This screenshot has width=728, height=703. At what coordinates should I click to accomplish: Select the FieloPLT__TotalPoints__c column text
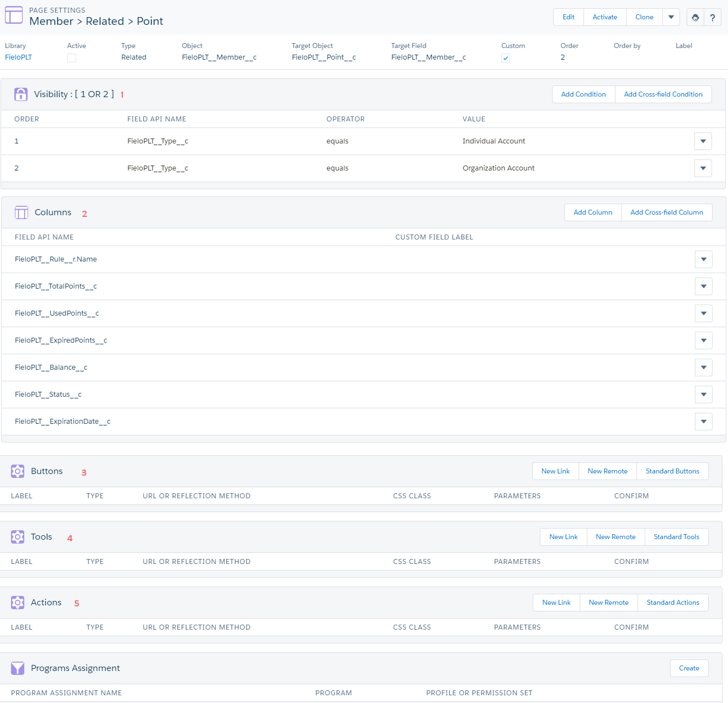(x=56, y=286)
